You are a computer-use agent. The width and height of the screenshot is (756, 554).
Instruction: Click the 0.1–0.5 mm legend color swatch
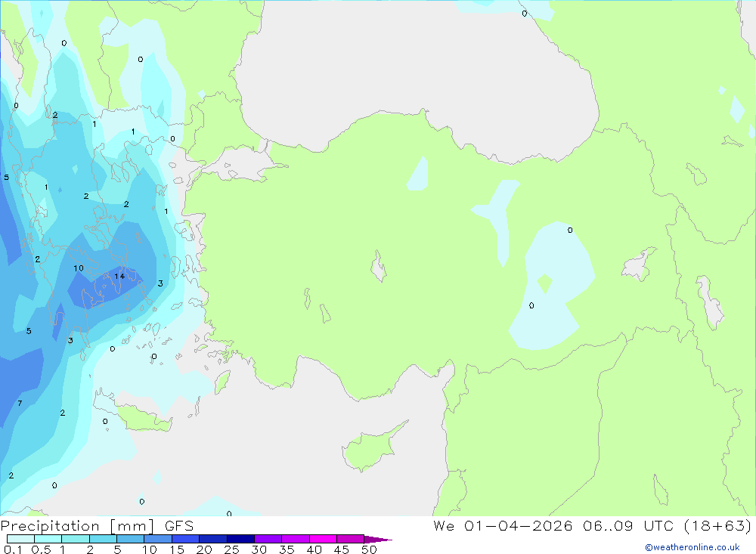tap(20, 539)
